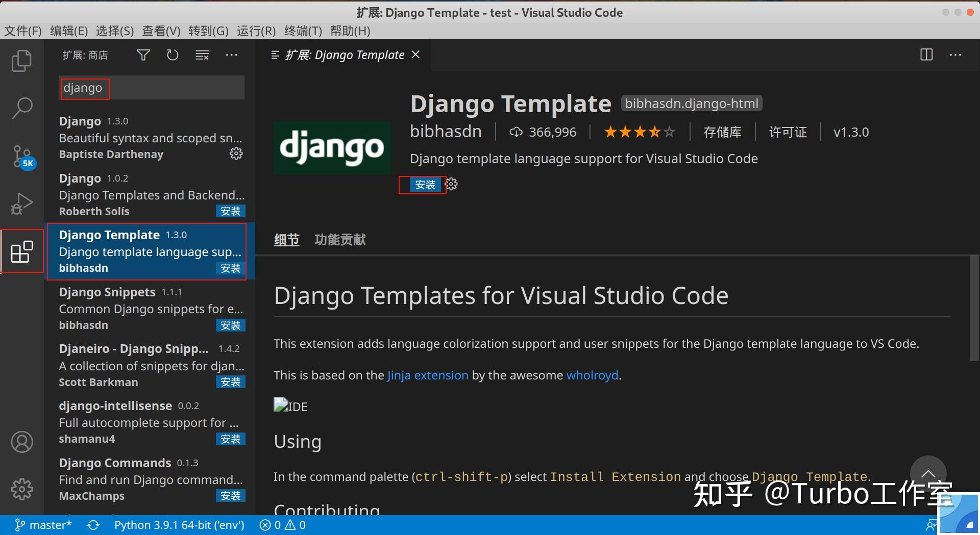Image resolution: width=980 pixels, height=535 pixels.
Task: Open the Manage gear at bottom left
Action: (21, 489)
